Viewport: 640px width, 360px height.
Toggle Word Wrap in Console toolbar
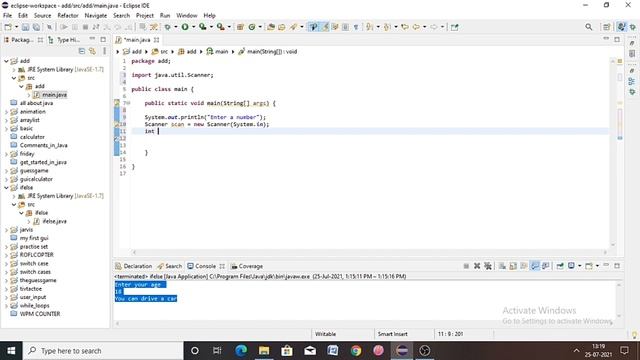(524, 266)
